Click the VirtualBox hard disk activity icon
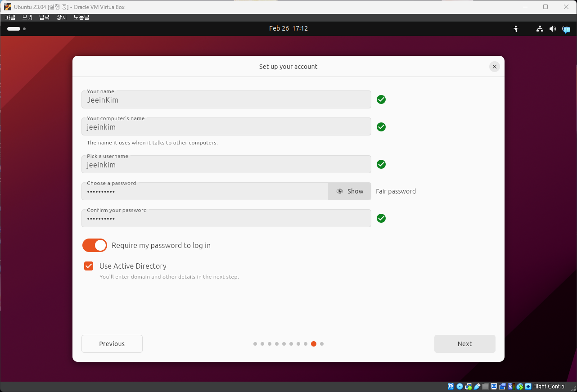The width and height of the screenshot is (577, 392). (x=451, y=387)
